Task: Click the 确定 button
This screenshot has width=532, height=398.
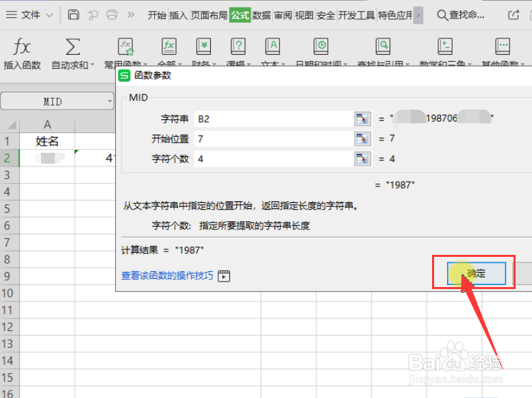Action: (477, 273)
